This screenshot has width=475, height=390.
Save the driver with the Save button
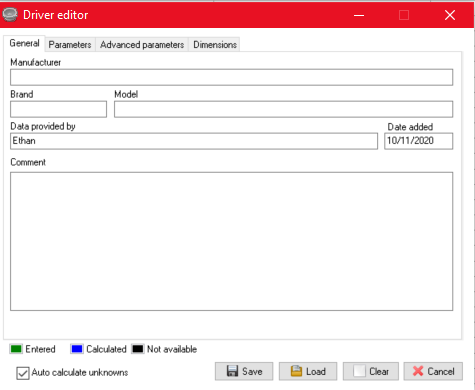tap(244, 371)
